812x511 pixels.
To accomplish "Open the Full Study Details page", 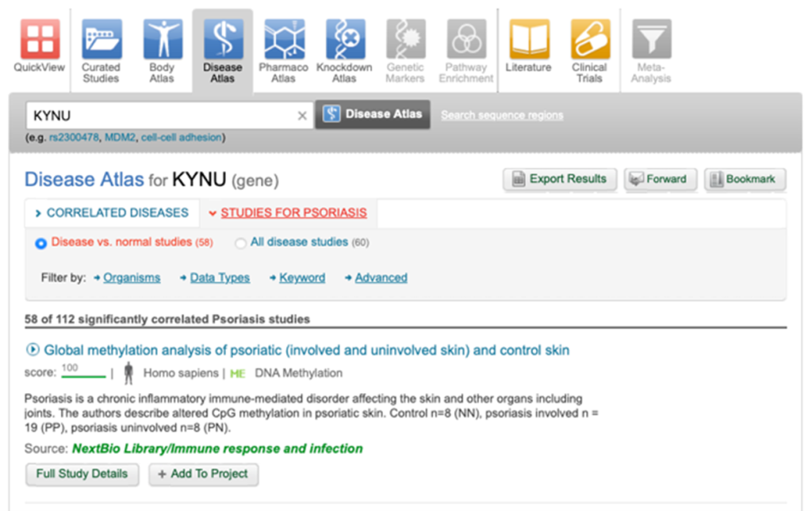I will click(x=82, y=475).
